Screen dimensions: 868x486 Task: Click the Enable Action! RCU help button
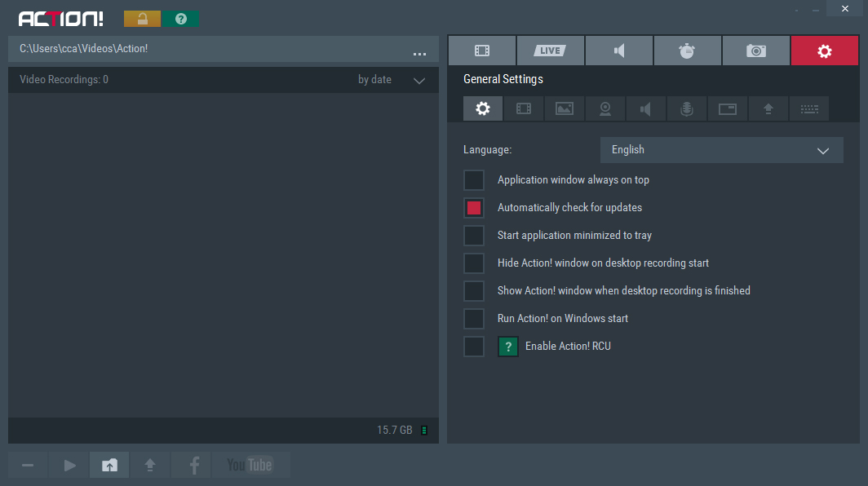point(508,347)
